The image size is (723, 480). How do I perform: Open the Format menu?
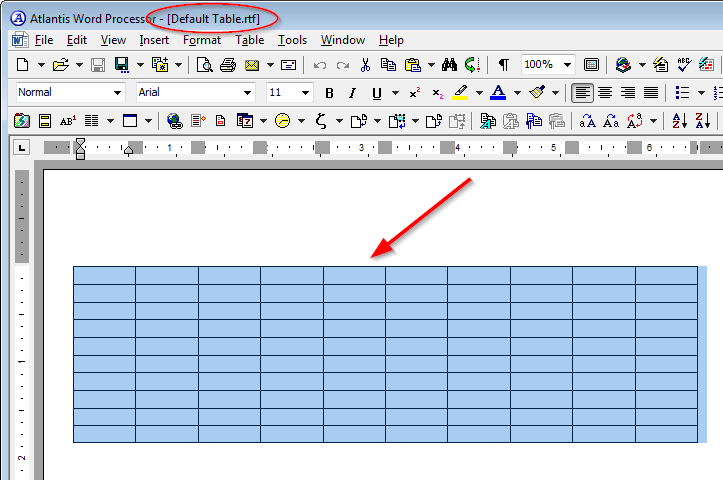click(x=201, y=40)
